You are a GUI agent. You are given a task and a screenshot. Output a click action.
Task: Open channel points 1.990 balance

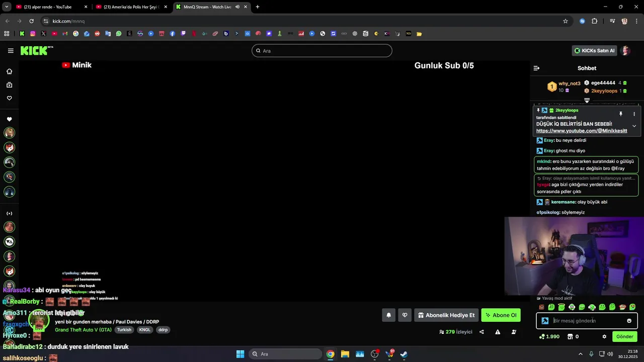tap(549, 337)
